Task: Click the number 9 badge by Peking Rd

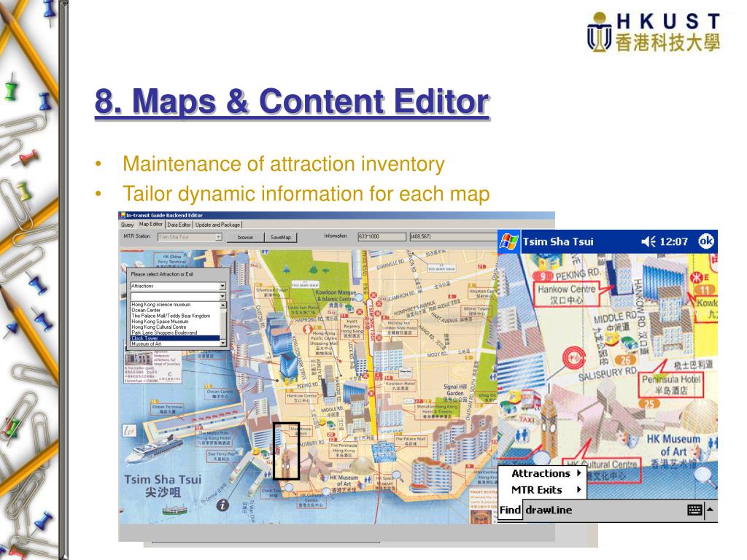Action: [x=542, y=276]
